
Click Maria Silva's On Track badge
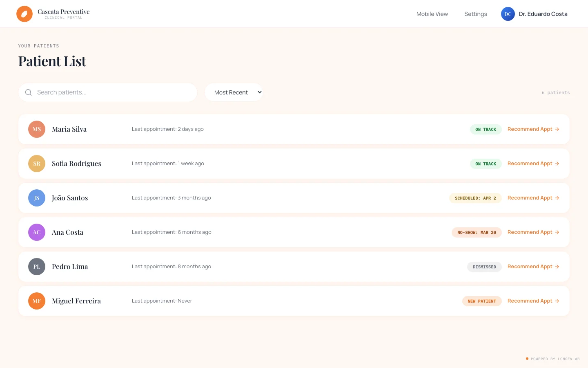[486, 130]
